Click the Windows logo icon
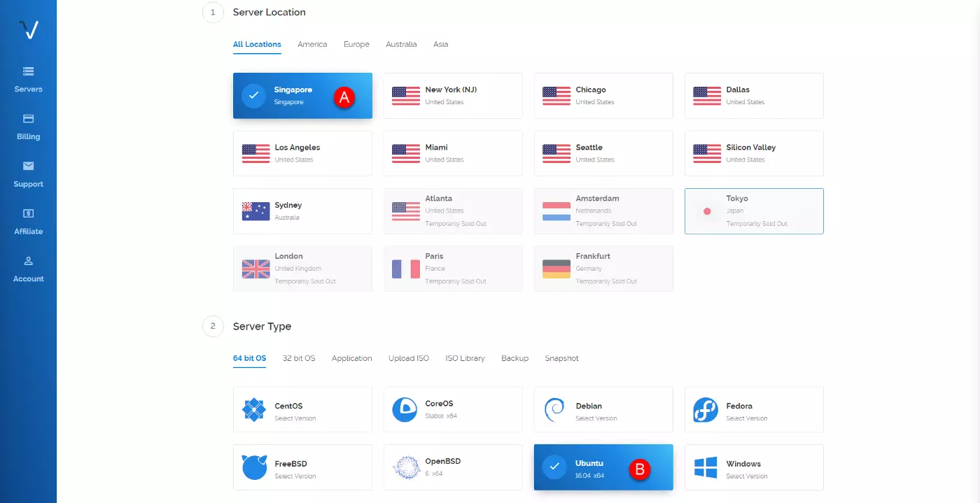Image resolution: width=980 pixels, height=503 pixels. tap(705, 467)
